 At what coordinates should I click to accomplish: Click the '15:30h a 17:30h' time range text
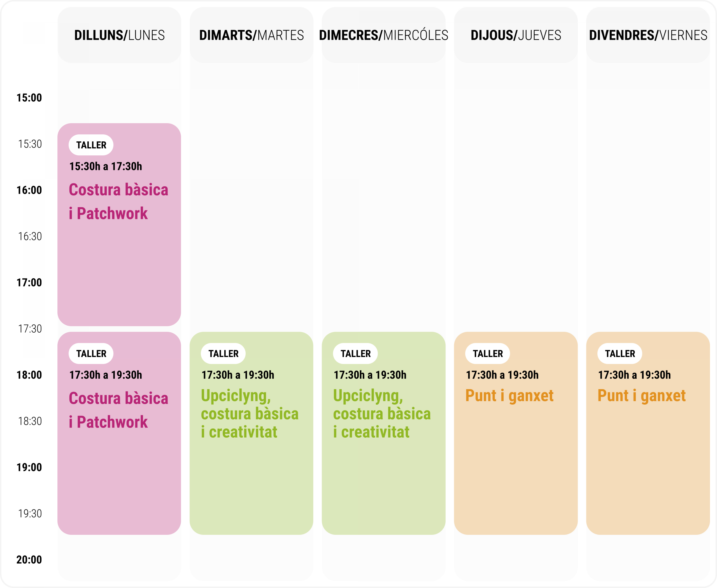106,166
